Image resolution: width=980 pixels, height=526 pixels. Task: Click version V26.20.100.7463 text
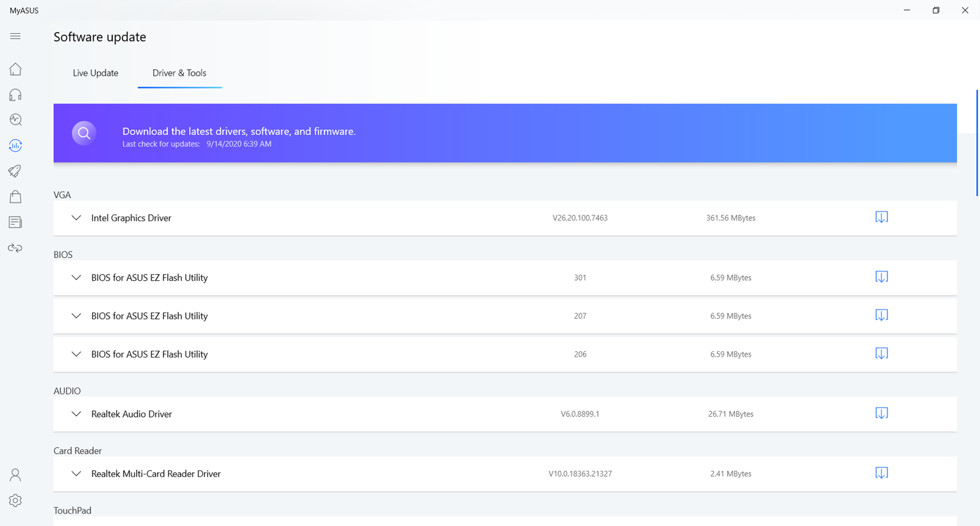pyautogui.click(x=580, y=218)
